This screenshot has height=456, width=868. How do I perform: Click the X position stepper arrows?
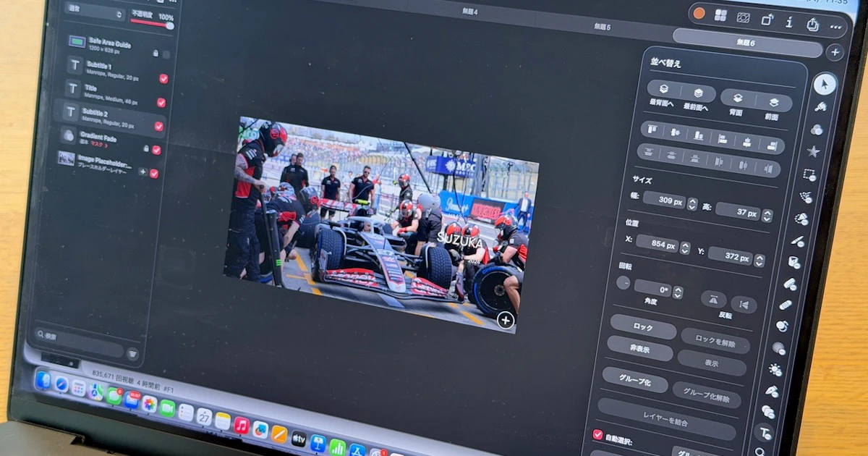(684, 248)
